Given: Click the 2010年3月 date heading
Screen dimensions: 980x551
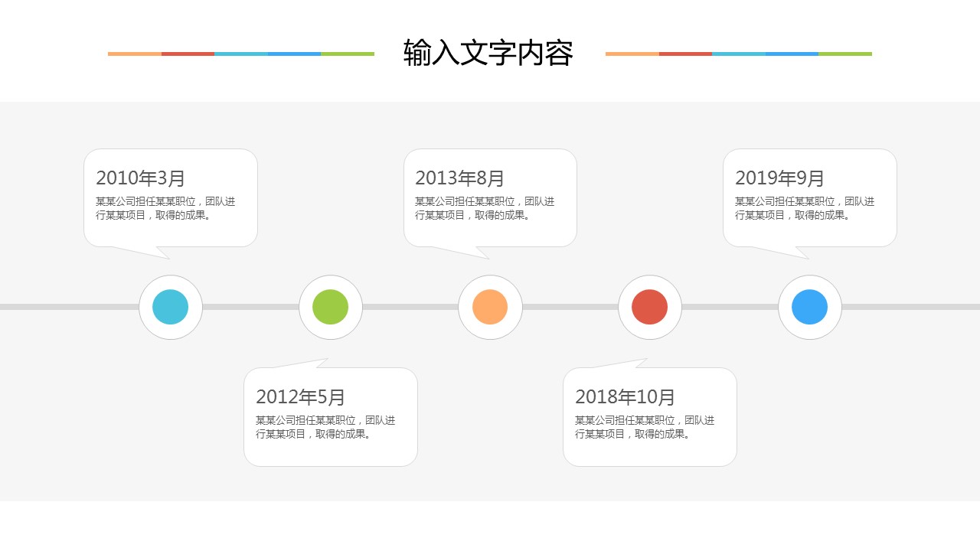Looking at the screenshot, I should tap(141, 178).
